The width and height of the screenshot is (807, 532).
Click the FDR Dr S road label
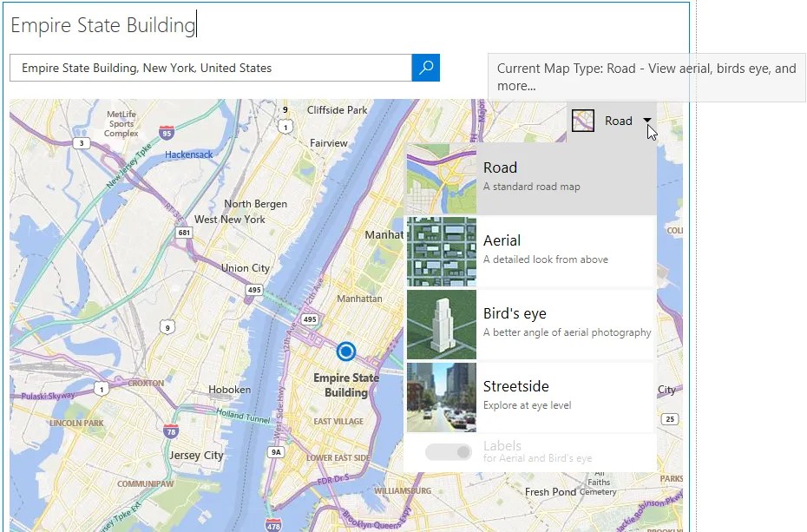tap(333, 480)
